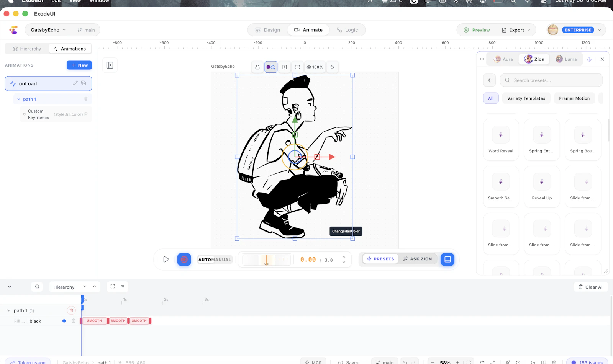Open the canvas adjustments sliders icon
613x364 pixels.
(x=333, y=67)
